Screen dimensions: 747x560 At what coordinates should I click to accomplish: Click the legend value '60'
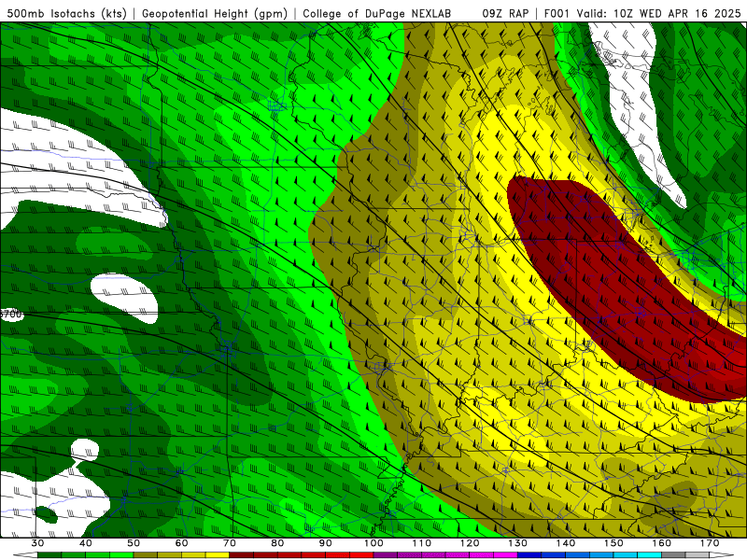(x=181, y=543)
